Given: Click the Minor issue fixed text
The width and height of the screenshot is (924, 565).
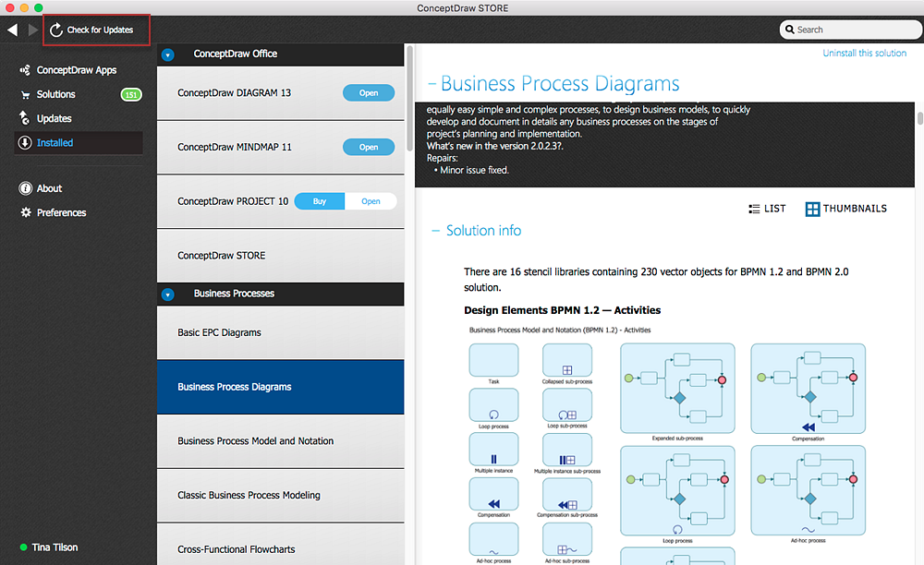Looking at the screenshot, I should coord(474,170).
